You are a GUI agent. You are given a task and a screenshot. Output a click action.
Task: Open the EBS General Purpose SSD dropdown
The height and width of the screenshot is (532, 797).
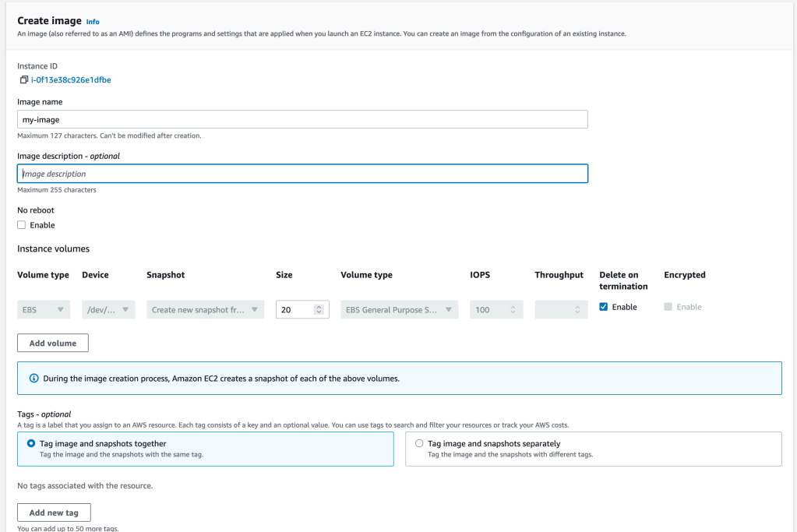click(399, 309)
